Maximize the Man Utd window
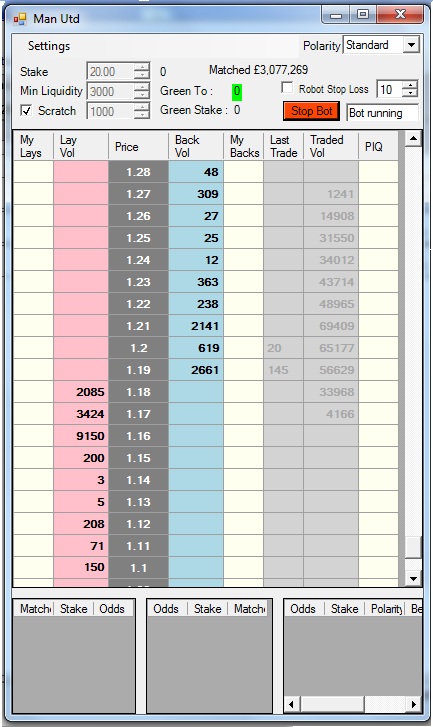This screenshot has height=727, width=433. [363, 15]
